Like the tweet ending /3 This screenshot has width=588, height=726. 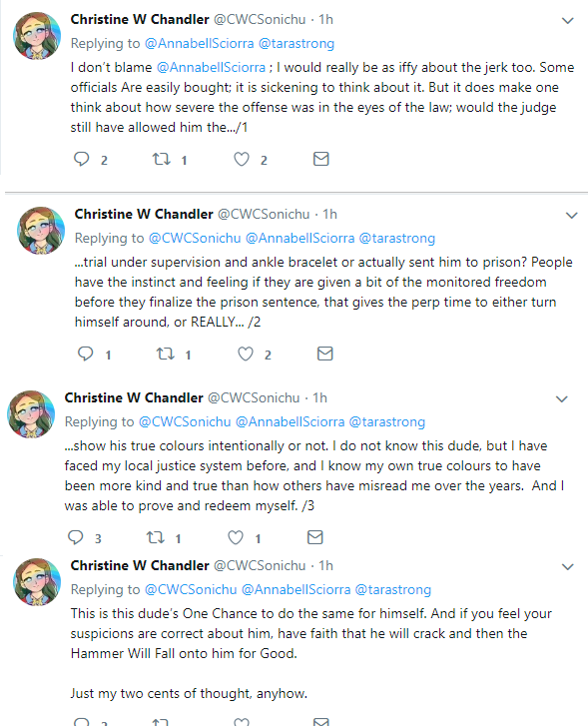click(236, 537)
